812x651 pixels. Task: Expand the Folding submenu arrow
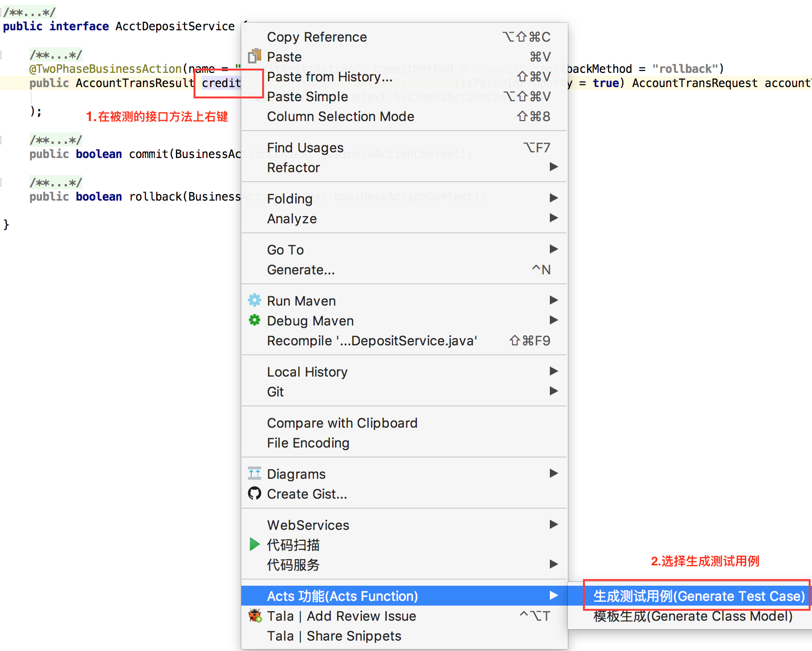(x=553, y=198)
